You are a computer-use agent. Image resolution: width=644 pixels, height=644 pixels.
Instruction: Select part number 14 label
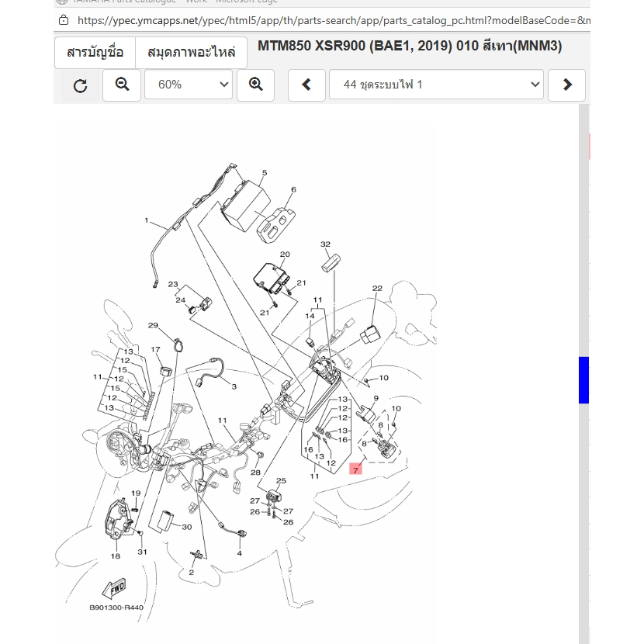coord(310,316)
